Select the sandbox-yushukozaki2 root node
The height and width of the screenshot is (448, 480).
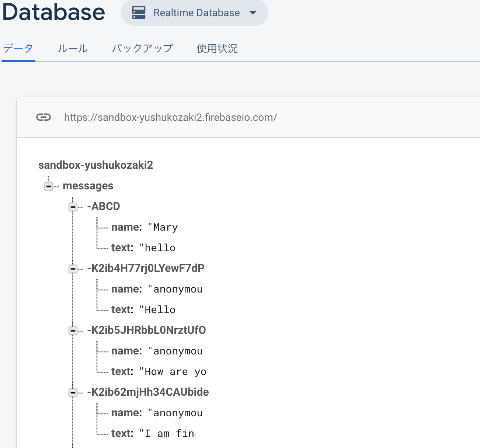click(96, 165)
